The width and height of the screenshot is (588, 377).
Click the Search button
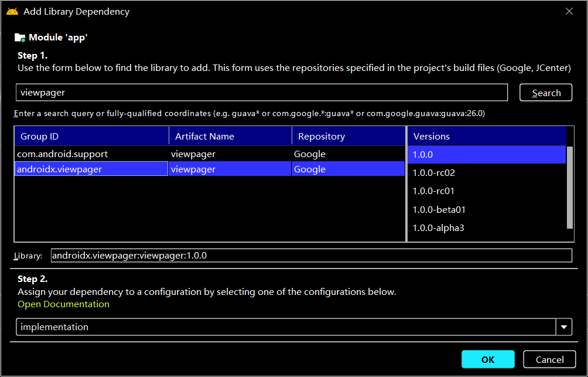tap(546, 93)
